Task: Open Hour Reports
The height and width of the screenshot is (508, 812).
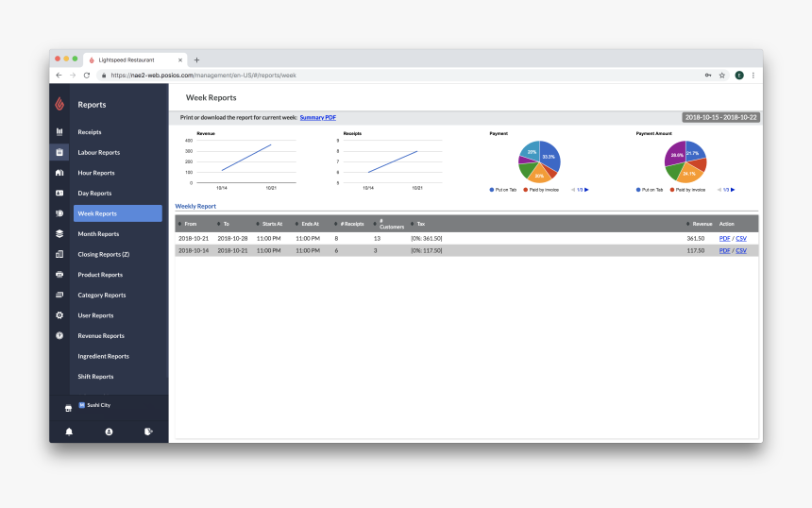Action: pos(96,173)
